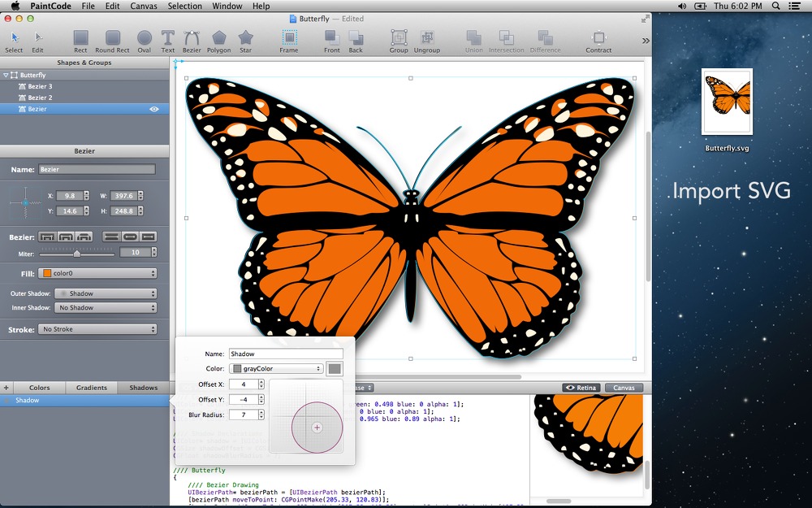Select the Polygon tool
The height and width of the screenshot is (508, 812).
pos(219,41)
